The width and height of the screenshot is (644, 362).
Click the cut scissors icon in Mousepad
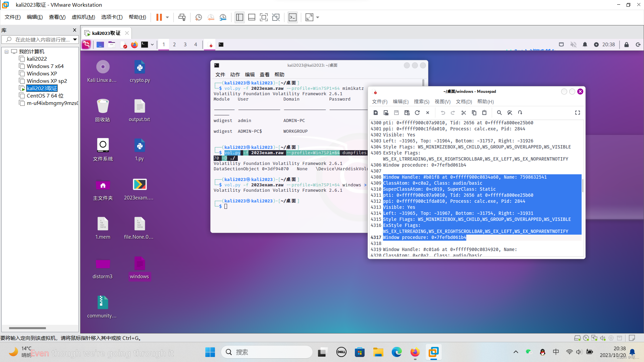pos(464,113)
